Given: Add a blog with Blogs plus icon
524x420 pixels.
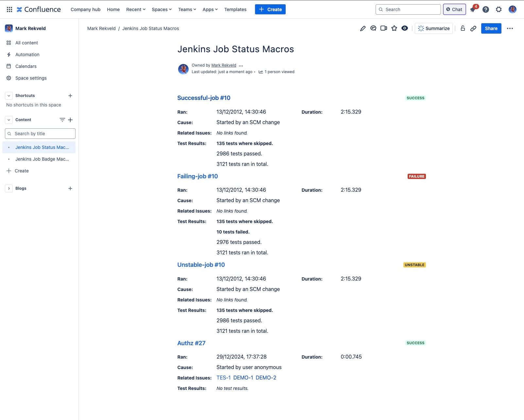Looking at the screenshot, I should [x=70, y=188].
